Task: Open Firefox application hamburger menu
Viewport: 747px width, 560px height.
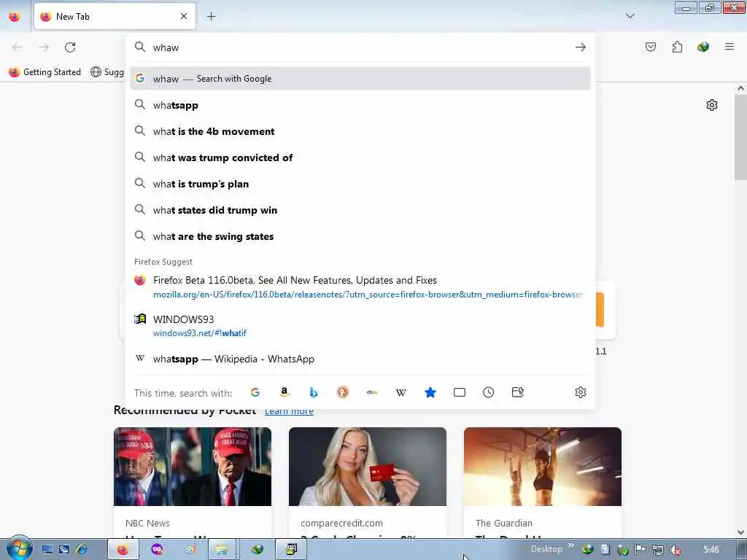Action: 729,46
